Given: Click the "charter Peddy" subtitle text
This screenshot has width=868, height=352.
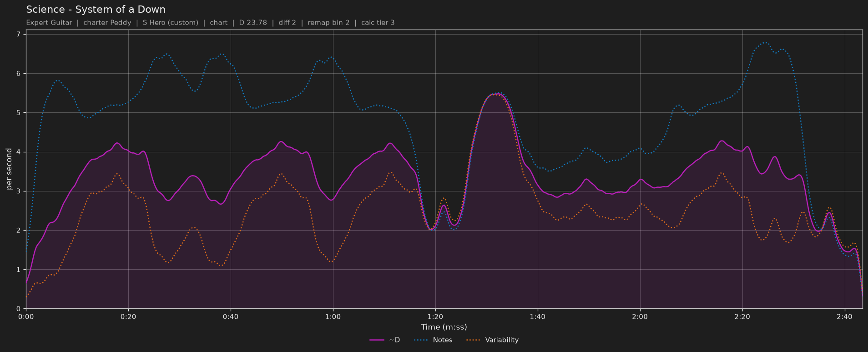Looking at the screenshot, I should (x=107, y=23).
